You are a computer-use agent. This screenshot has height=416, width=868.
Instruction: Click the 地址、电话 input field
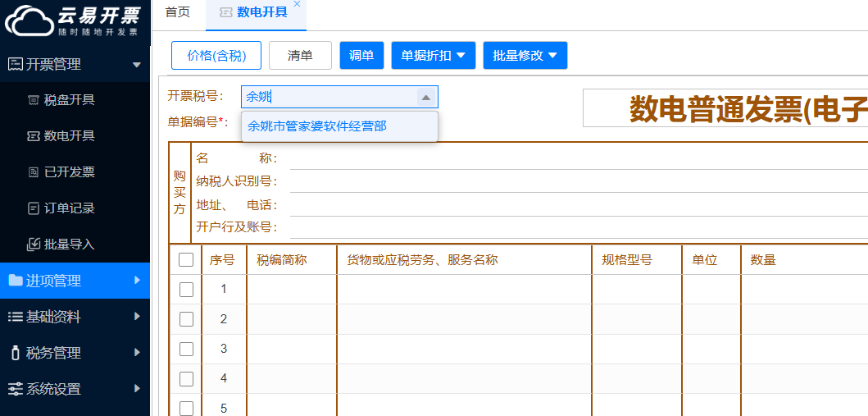pyautogui.click(x=579, y=205)
